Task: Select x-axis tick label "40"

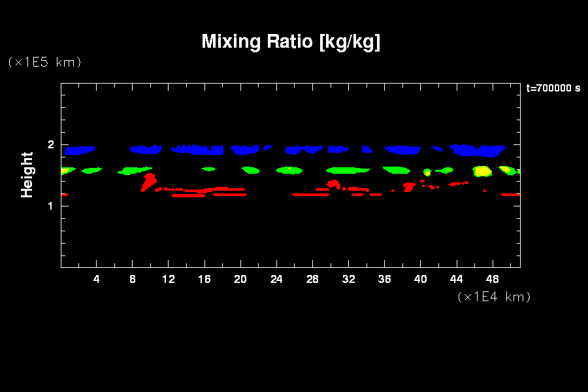Action: (x=420, y=280)
